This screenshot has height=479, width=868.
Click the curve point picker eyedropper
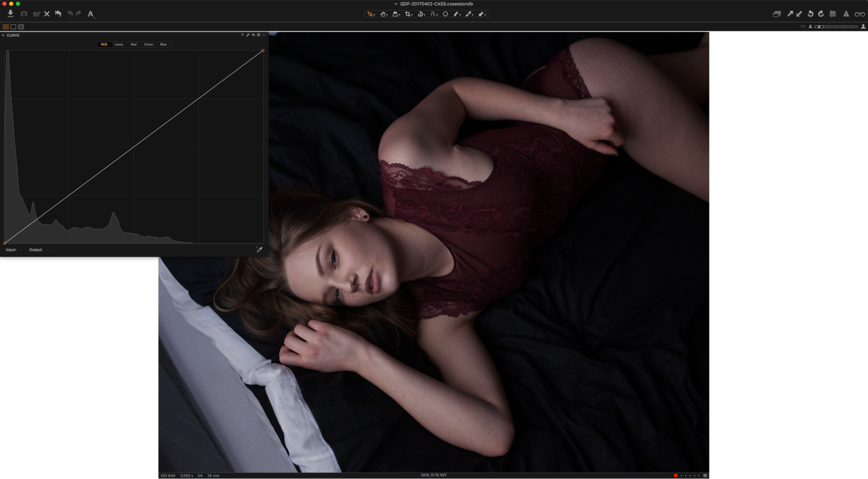(259, 249)
